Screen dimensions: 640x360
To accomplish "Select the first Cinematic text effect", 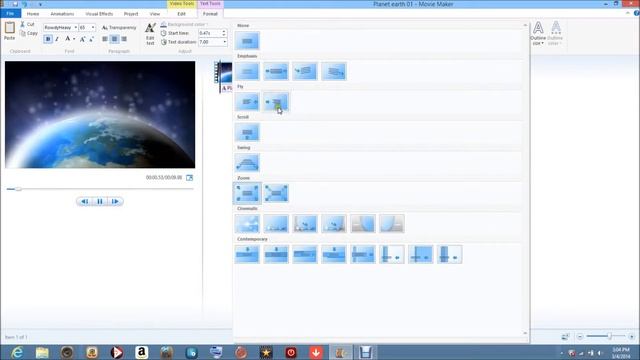I will (247, 224).
